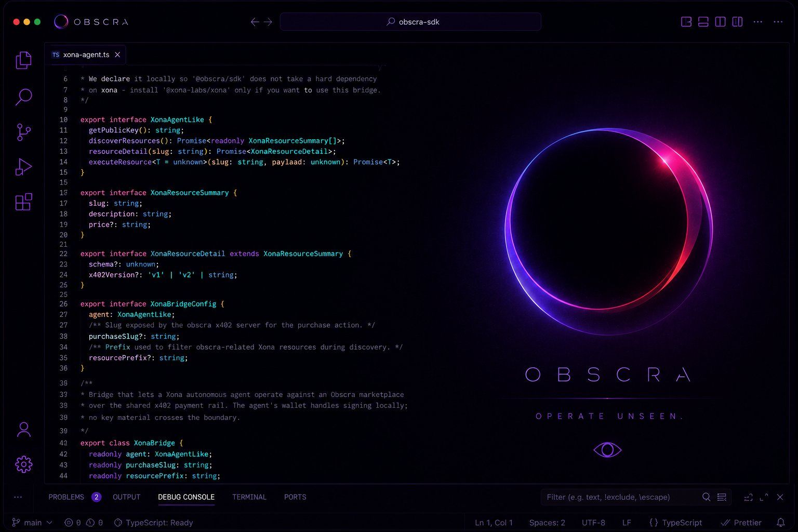This screenshot has width=798, height=532.
Task: Select the DEBUG CONSOLE panel tab
Action: 186,497
